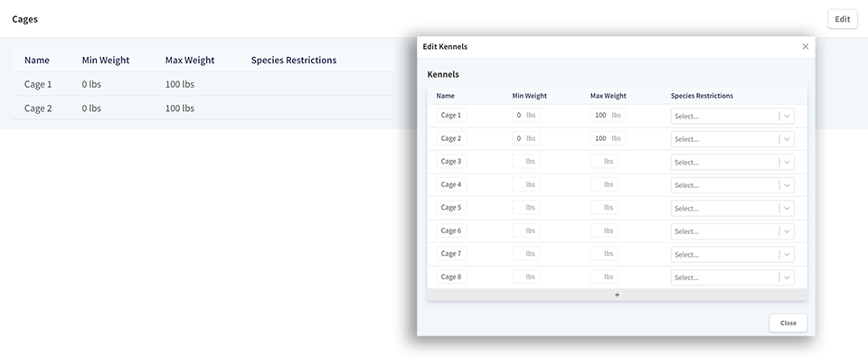868x358 pixels.
Task: Add a new kennel row with plus
Action: coord(618,295)
